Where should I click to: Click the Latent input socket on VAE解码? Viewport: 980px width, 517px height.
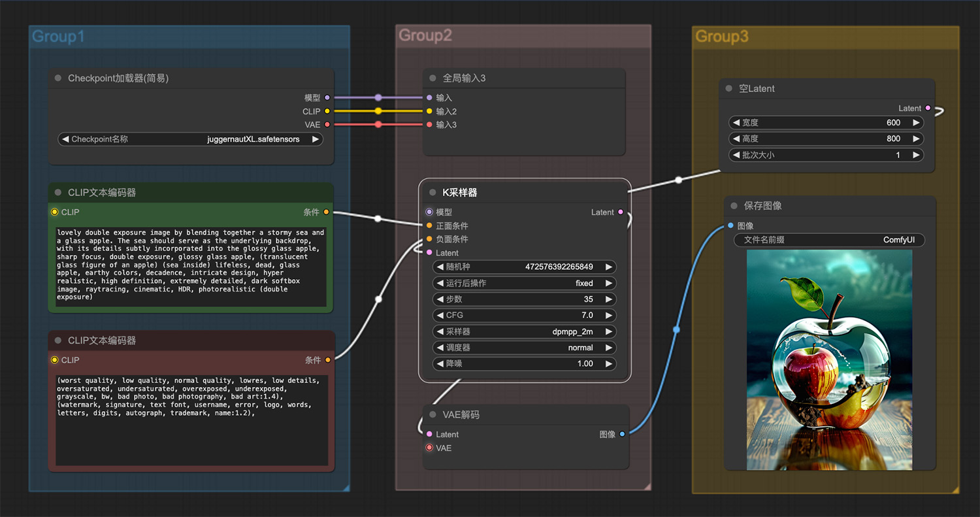(x=429, y=434)
